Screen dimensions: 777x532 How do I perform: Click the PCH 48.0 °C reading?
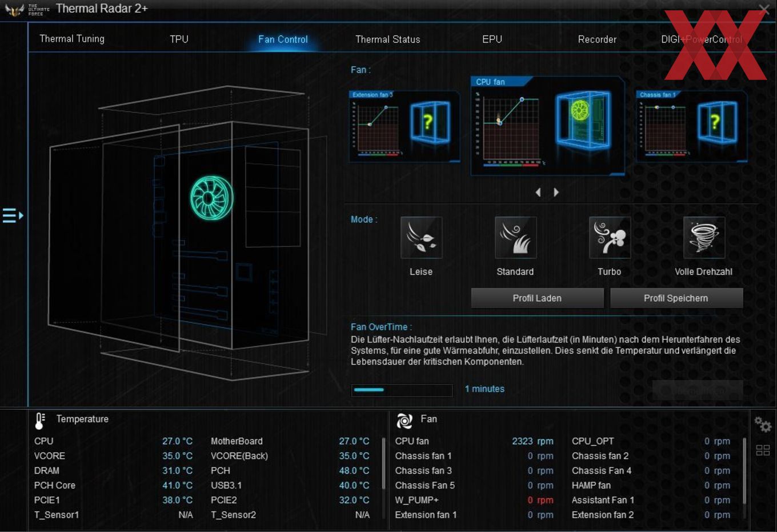[x=354, y=471]
